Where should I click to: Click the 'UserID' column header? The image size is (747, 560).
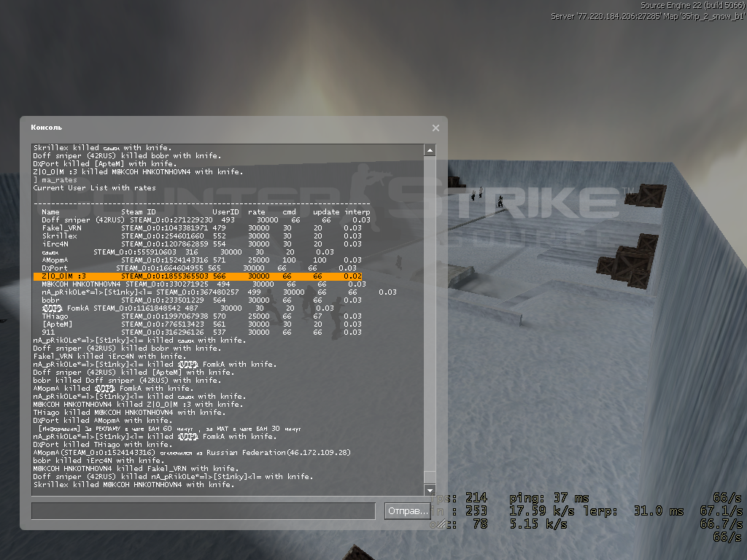pyautogui.click(x=225, y=212)
